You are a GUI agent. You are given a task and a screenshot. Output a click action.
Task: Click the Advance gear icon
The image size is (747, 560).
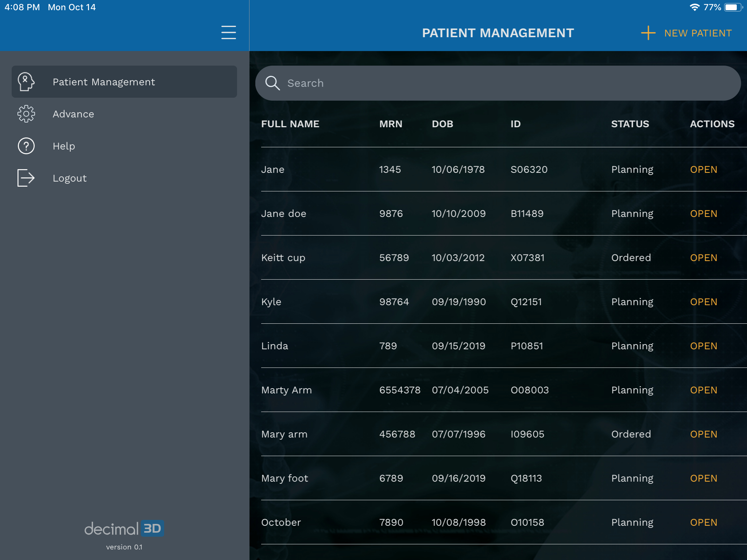click(26, 114)
